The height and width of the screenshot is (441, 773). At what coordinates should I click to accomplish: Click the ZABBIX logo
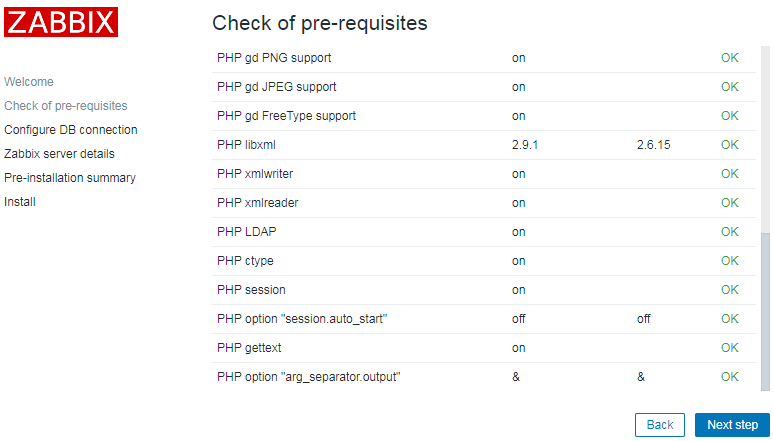click(61, 22)
